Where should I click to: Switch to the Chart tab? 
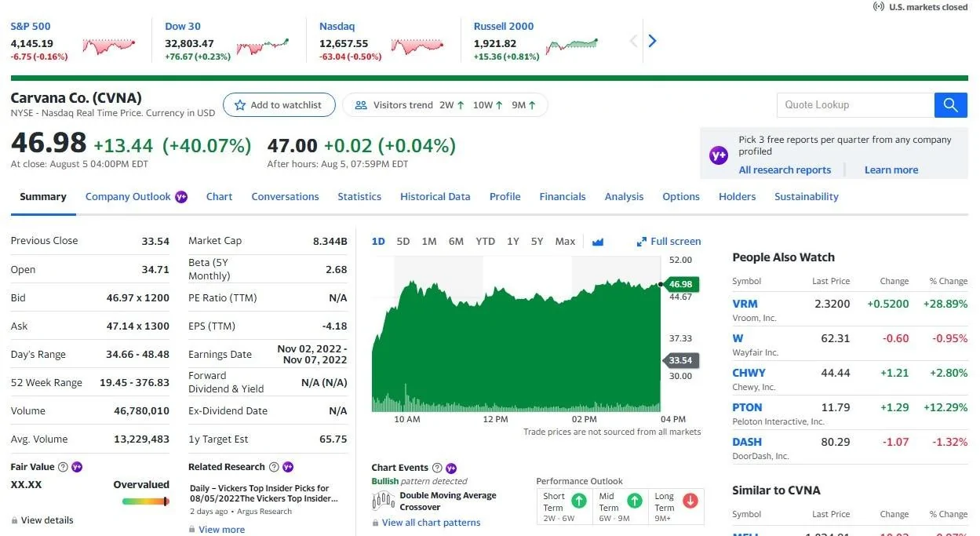220,197
